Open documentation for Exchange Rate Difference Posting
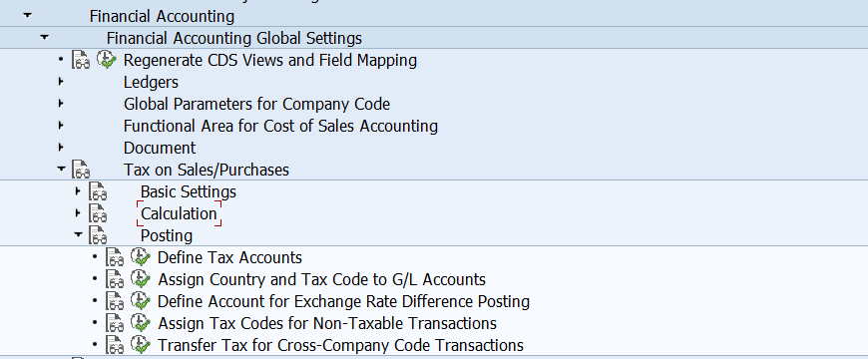 click(115, 301)
